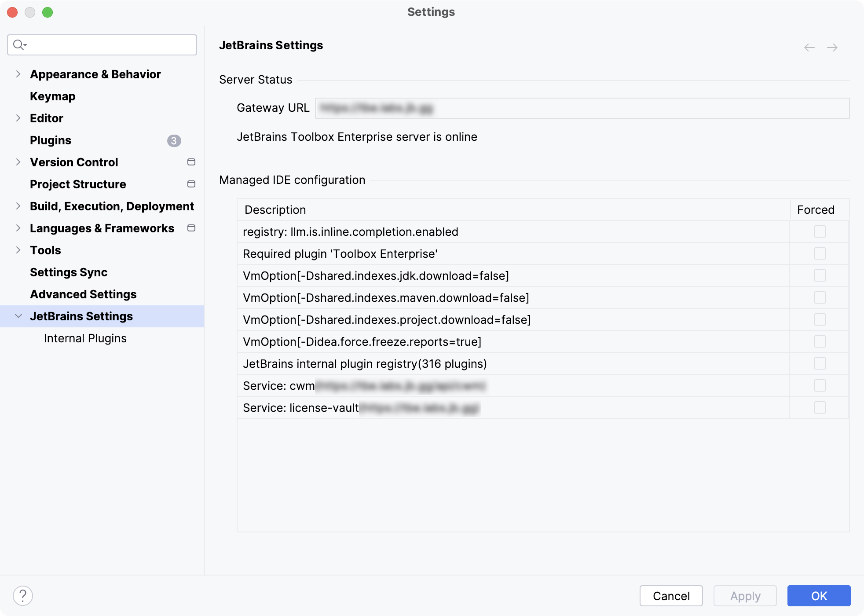The height and width of the screenshot is (616, 864).
Task: Toggle Forced checkbox for shared.indexes.jdk.download option
Action: (x=820, y=275)
